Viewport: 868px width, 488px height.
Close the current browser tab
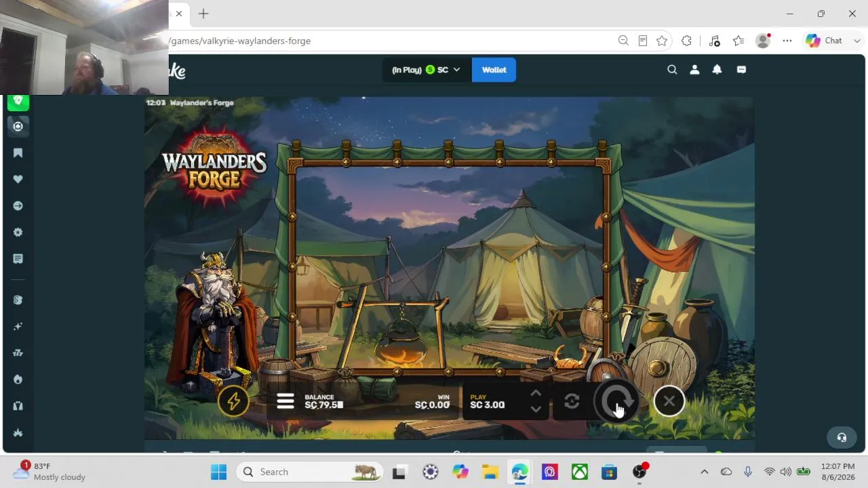179,14
